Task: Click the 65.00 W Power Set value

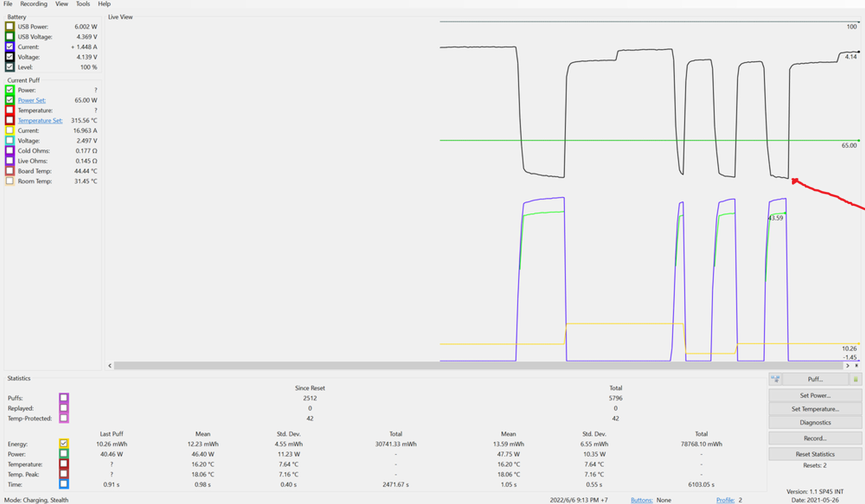Action: 86,100
